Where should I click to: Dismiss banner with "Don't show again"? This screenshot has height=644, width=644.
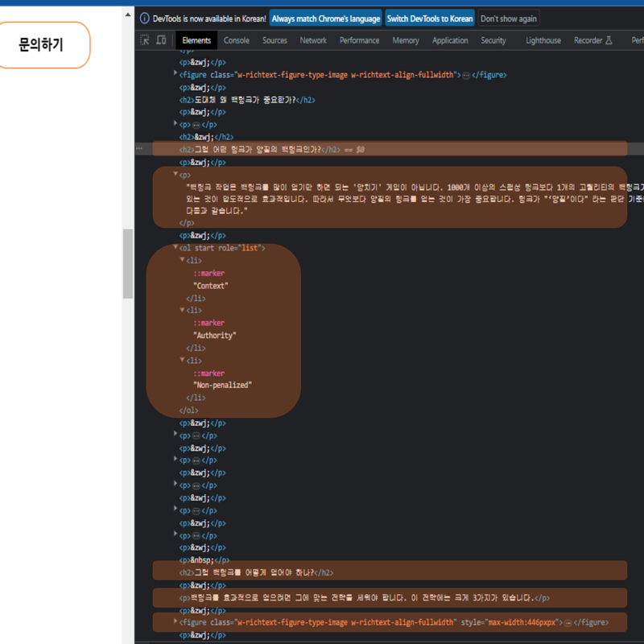point(509,19)
